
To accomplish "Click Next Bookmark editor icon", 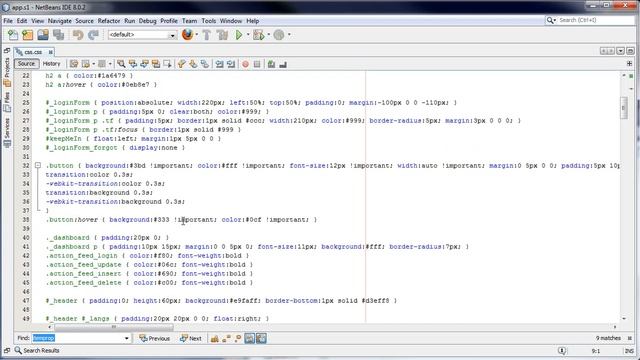I will point(193,64).
